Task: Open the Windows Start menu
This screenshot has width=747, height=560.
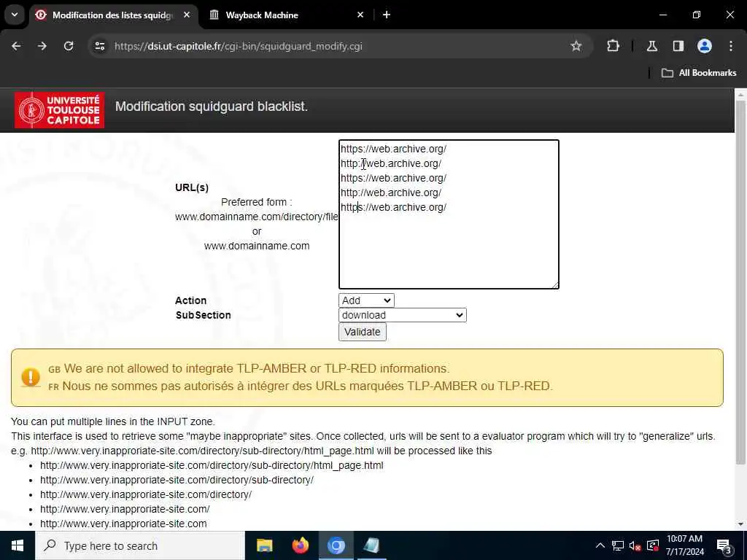Action: click(x=18, y=545)
